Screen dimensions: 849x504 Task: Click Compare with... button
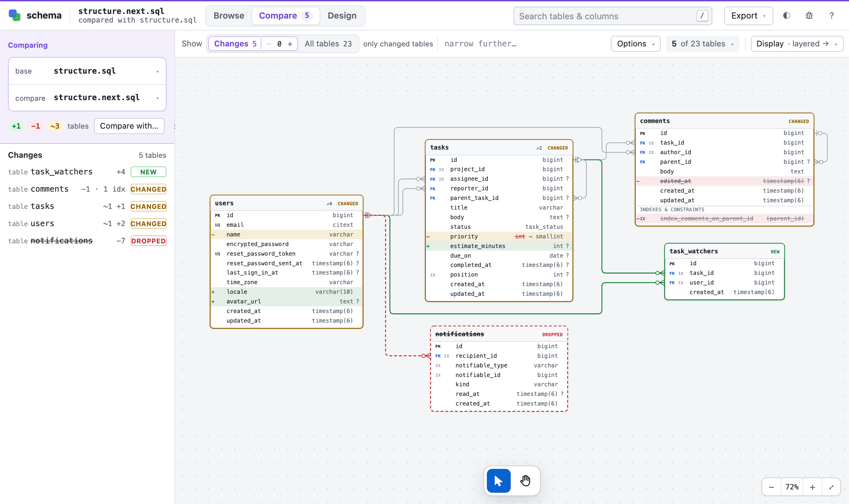point(129,126)
